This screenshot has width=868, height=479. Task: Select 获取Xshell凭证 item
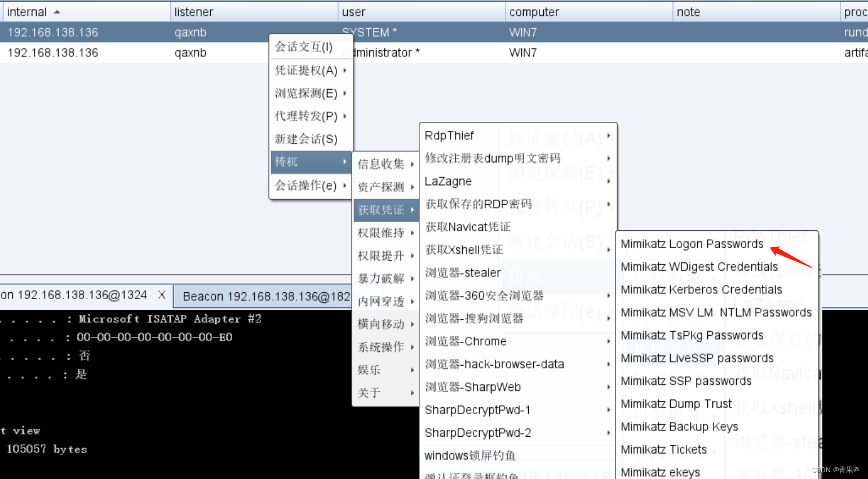(518, 250)
